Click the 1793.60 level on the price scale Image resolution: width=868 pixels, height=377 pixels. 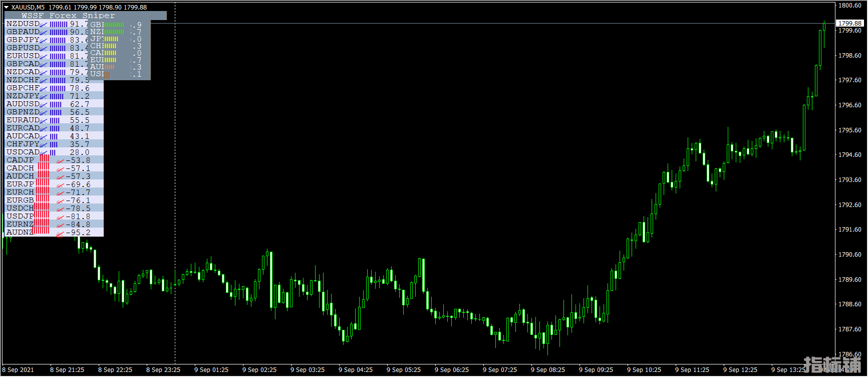[x=850, y=180]
